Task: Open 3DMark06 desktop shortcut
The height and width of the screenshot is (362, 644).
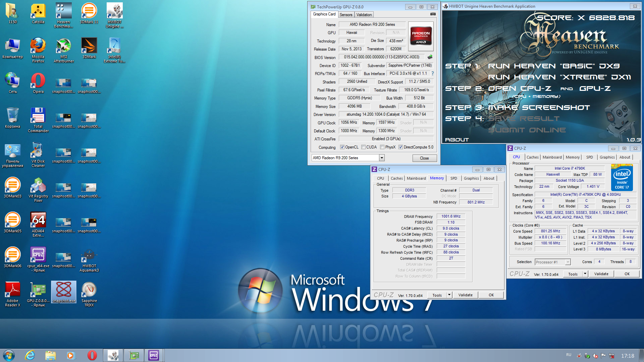Action: pyautogui.click(x=12, y=257)
